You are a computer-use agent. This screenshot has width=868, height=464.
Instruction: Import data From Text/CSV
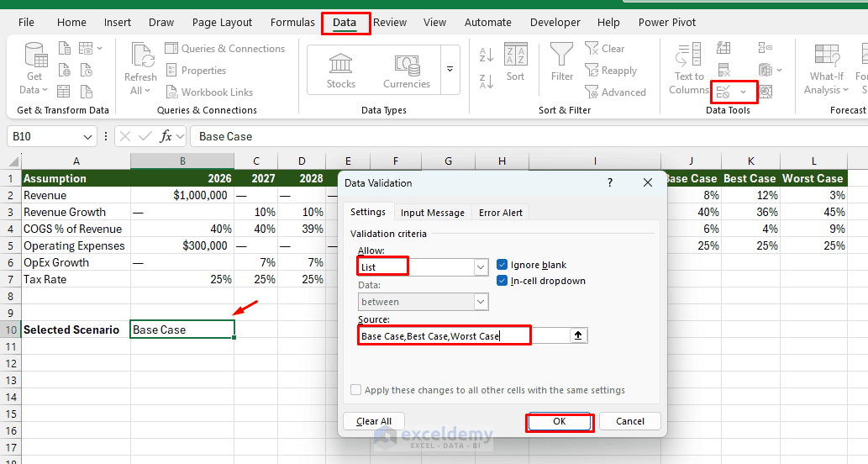pos(65,48)
